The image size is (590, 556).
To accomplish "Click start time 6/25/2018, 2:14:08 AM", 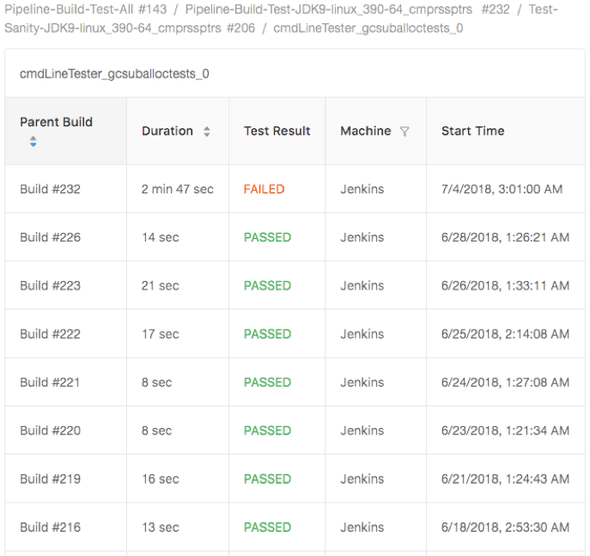I will (x=505, y=334).
